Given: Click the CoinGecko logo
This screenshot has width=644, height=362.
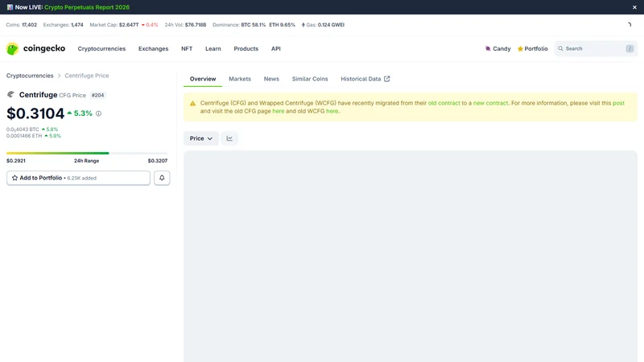Looking at the screenshot, I should pos(35,48).
